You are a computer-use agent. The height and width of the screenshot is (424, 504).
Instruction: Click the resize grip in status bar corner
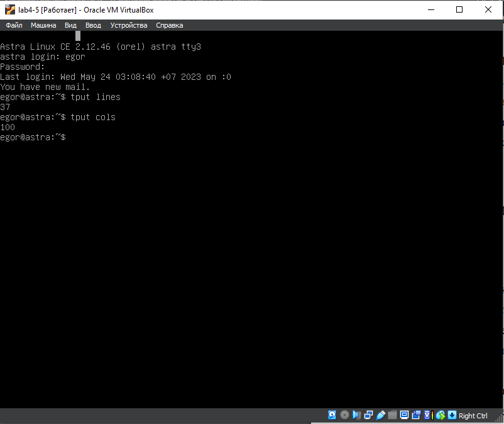pos(499,418)
